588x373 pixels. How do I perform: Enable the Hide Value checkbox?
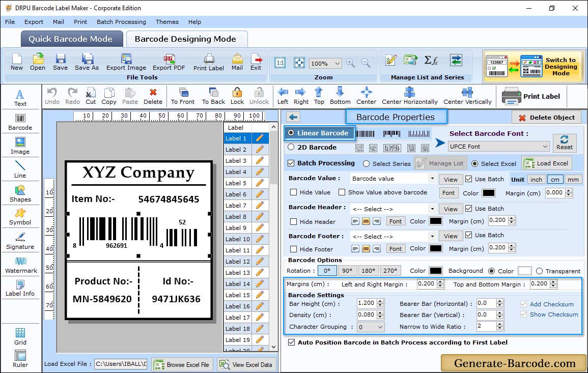pyautogui.click(x=294, y=192)
